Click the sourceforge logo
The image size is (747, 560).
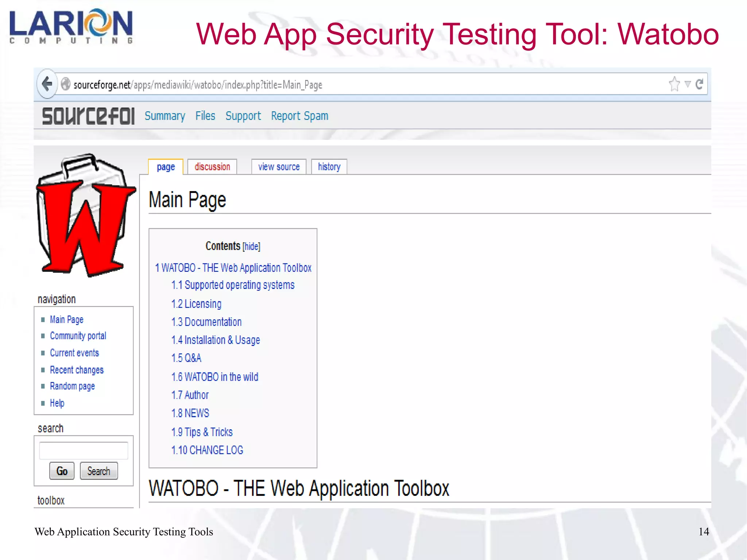(x=88, y=116)
